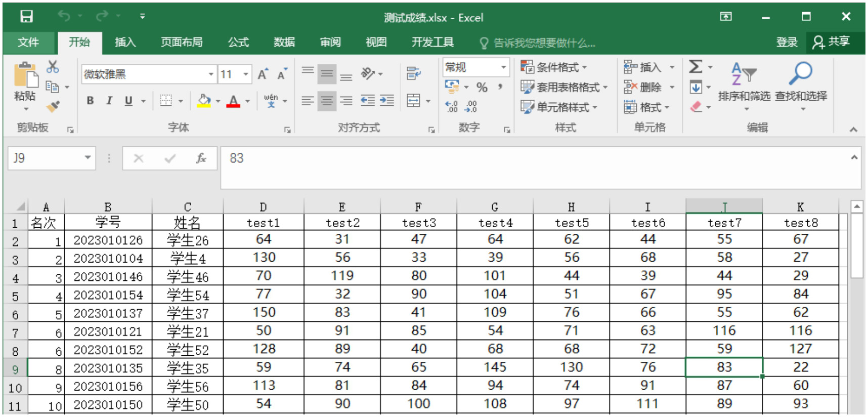Click the Cut scissors icon
Screen dimensions: 868x417
(53, 67)
